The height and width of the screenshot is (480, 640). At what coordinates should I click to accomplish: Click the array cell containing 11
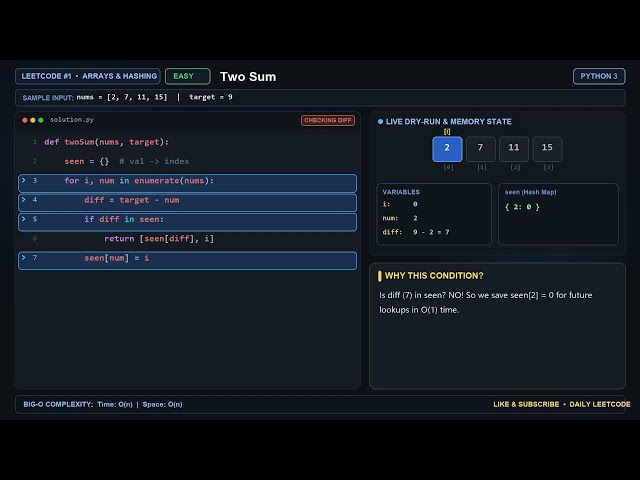coord(514,149)
